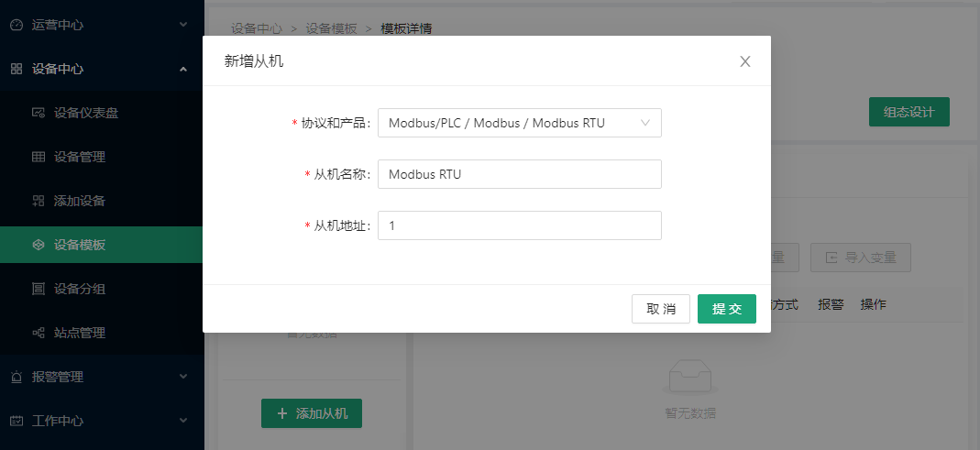This screenshot has width=980, height=450.
Task: Click the 站点管理 sidebar icon
Action: [x=39, y=333]
